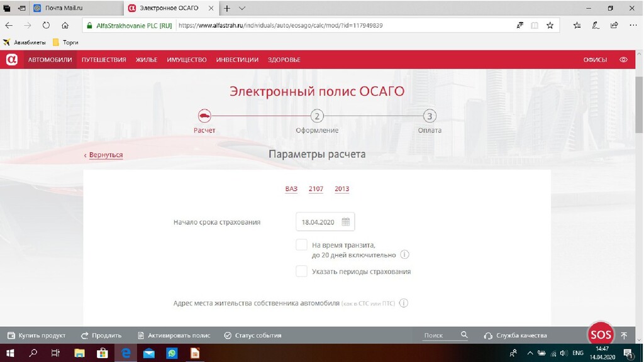Show info icon next to owner address label

404,303
